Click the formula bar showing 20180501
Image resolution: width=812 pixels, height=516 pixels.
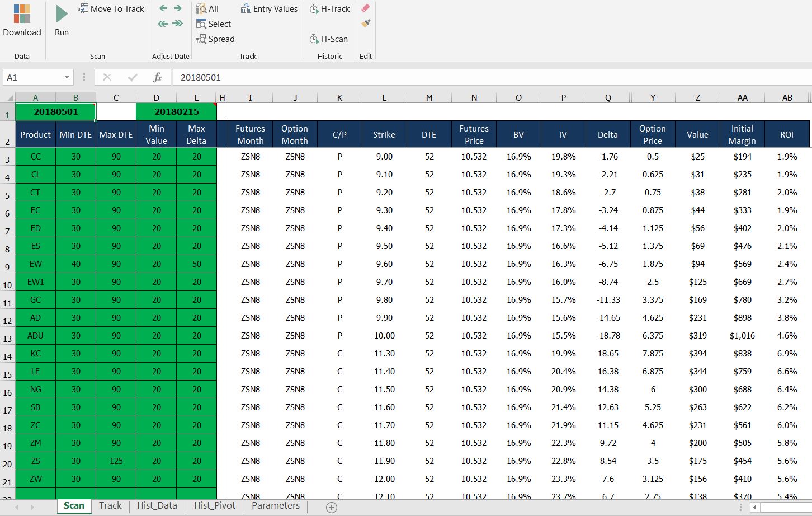pos(492,77)
